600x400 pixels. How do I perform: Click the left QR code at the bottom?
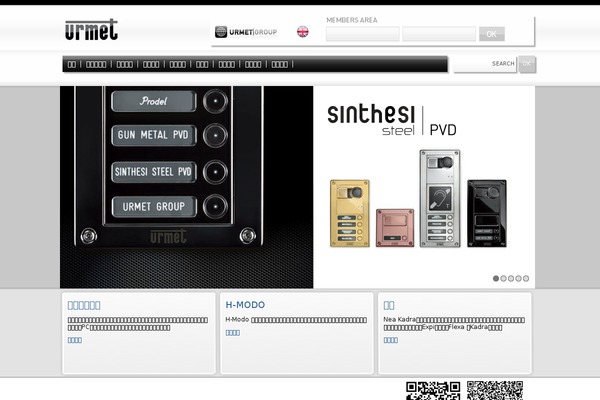(x=433, y=390)
